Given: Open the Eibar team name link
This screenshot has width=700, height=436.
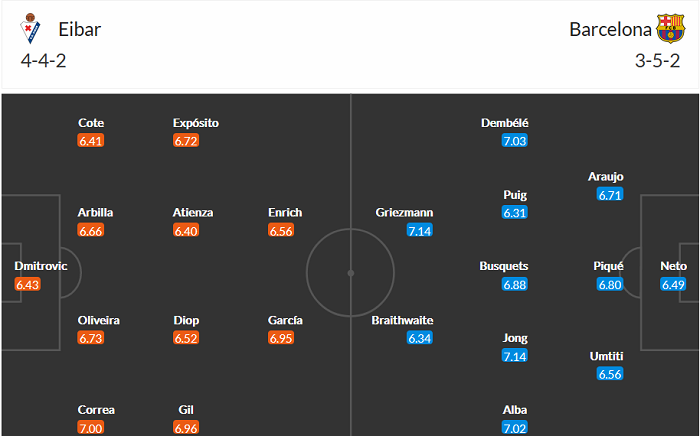Looking at the screenshot, I should point(80,29).
